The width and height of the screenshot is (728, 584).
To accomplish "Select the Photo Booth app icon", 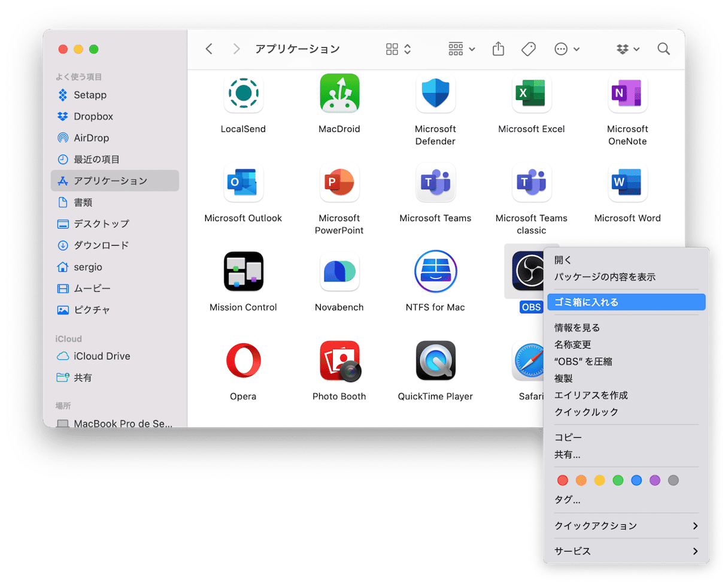I will point(339,361).
